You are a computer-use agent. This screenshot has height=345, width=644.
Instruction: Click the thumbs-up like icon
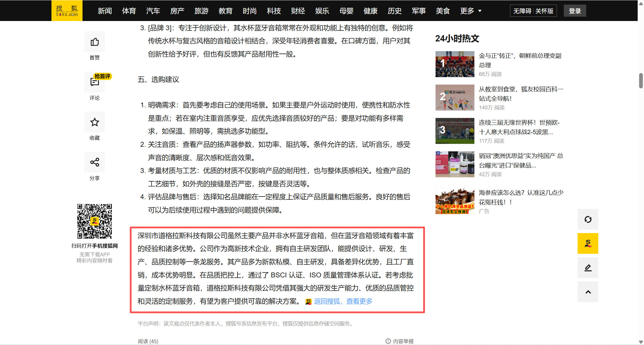click(x=95, y=42)
